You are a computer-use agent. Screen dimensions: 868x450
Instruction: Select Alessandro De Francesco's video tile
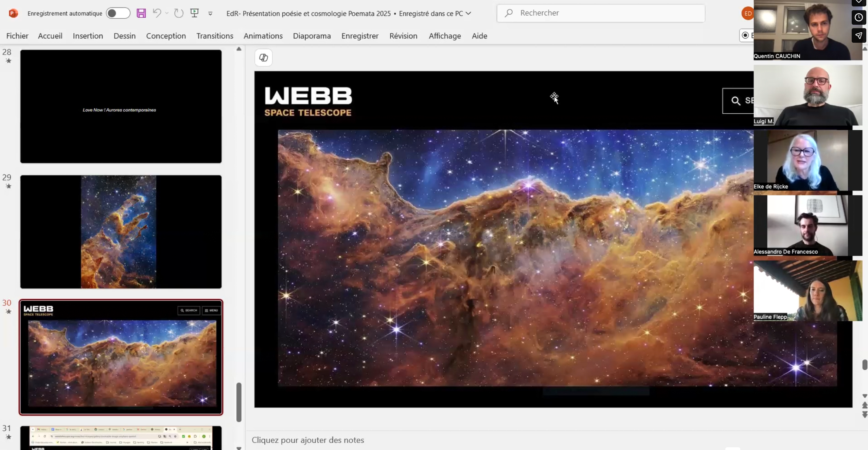point(808,226)
